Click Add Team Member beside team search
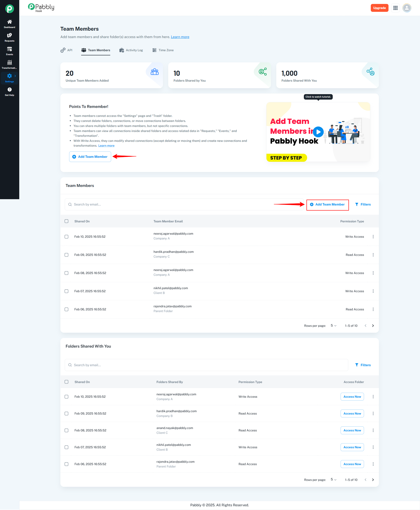The height and width of the screenshot is (510, 420). pos(327,204)
